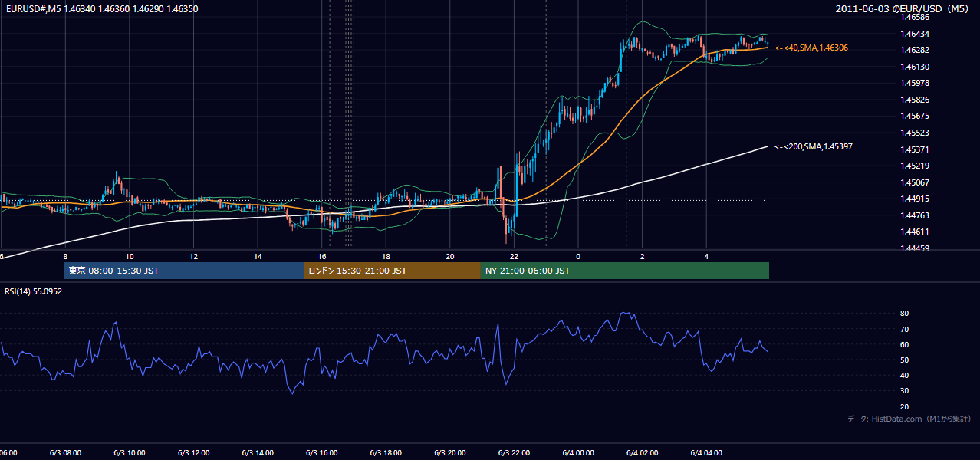Click price axis value 1.46586
This screenshot has height=460, width=980.
click(x=916, y=17)
